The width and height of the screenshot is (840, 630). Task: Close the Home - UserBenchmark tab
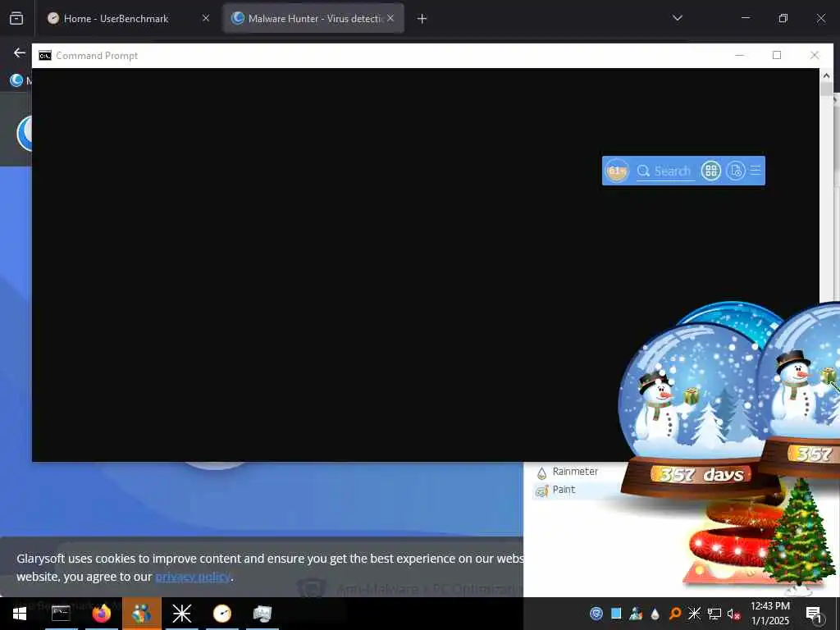pos(206,18)
